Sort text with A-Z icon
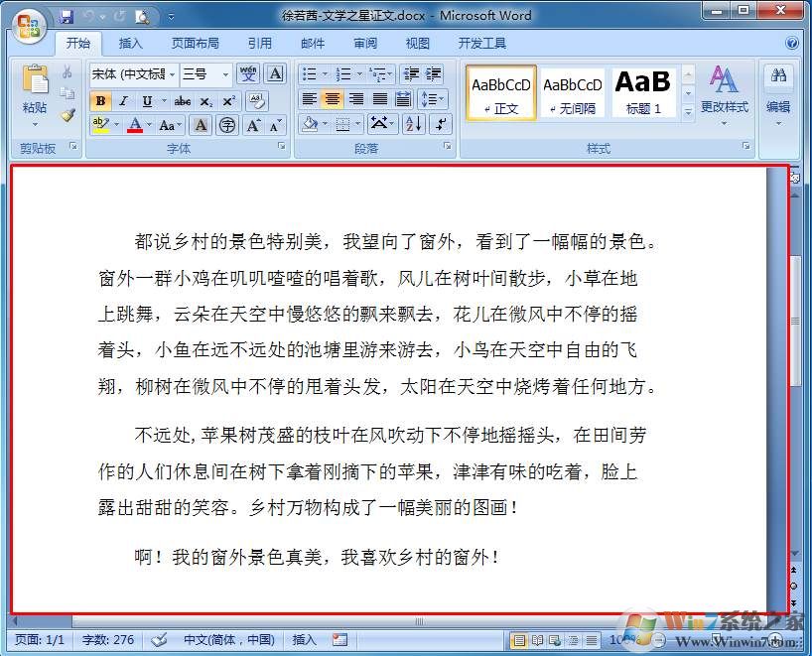812x656 pixels. coord(414,124)
